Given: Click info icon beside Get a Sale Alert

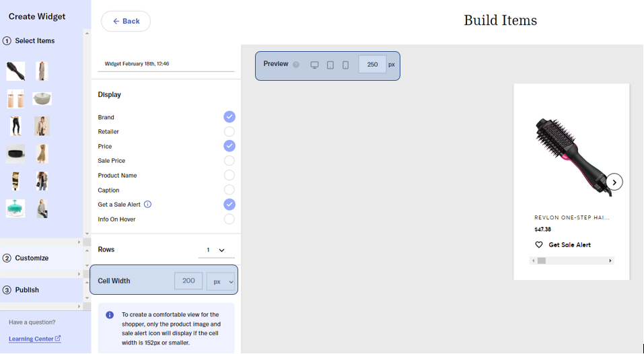Looking at the screenshot, I should click(x=148, y=205).
